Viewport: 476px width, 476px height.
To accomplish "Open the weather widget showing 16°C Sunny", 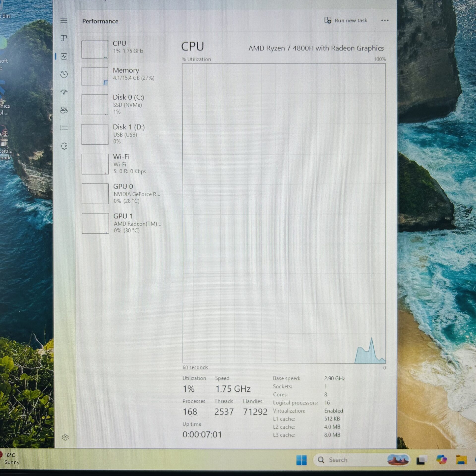I will coord(10,459).
